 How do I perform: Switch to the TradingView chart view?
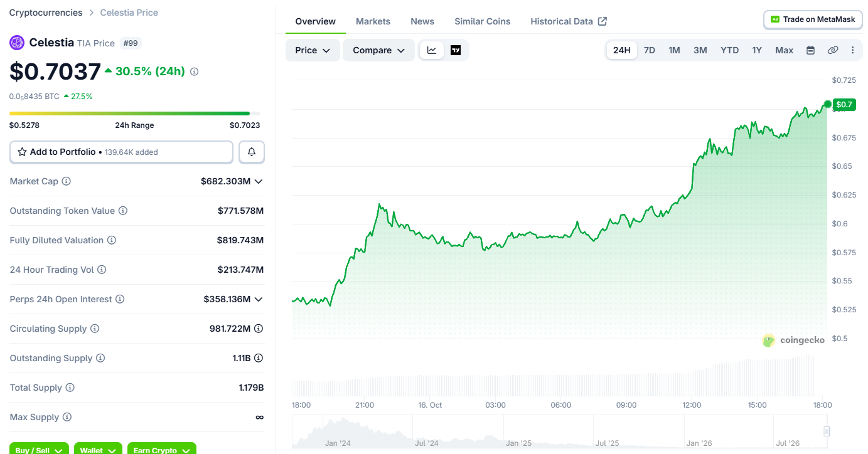click(x=456, y=50)
